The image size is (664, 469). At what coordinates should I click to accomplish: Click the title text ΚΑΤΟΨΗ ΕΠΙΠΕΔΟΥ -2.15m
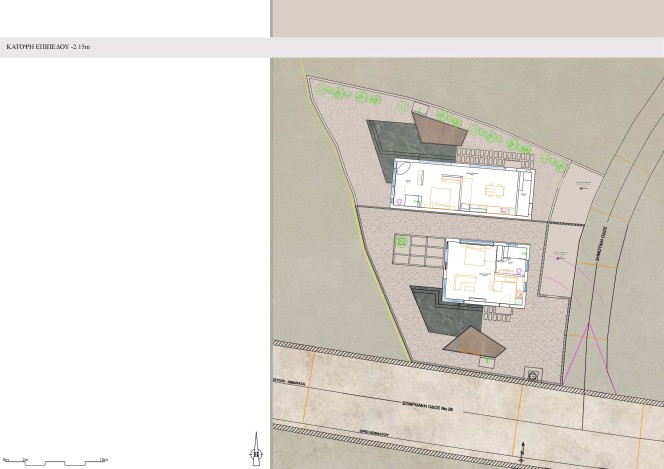tap(48, 47)
